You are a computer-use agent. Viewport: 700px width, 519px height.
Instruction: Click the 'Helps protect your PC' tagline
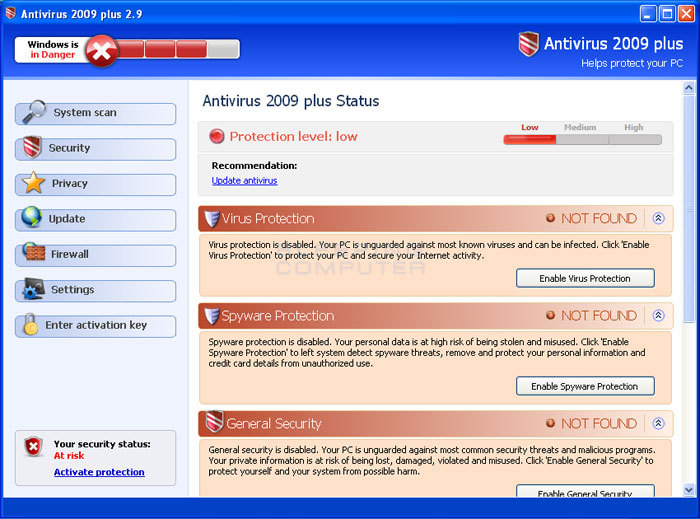click(x=632, y=63)
